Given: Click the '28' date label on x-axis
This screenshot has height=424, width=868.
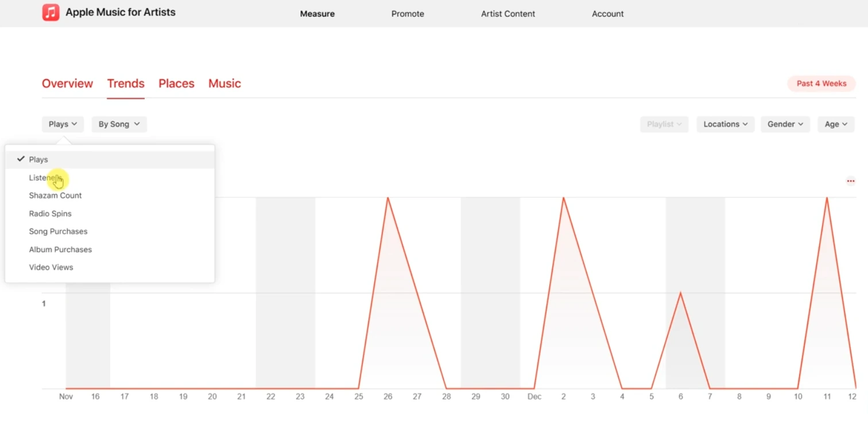Looking at the screenshot, I should (x=447, y=396).
